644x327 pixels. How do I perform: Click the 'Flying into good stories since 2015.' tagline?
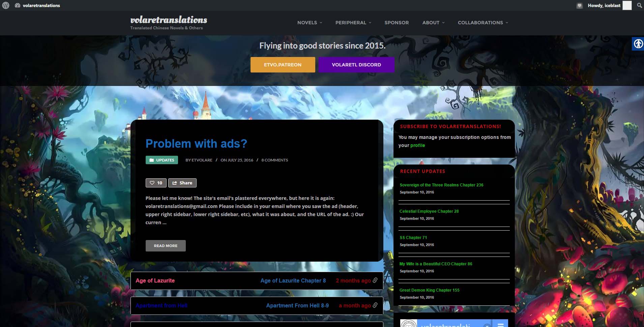(322, 46)
